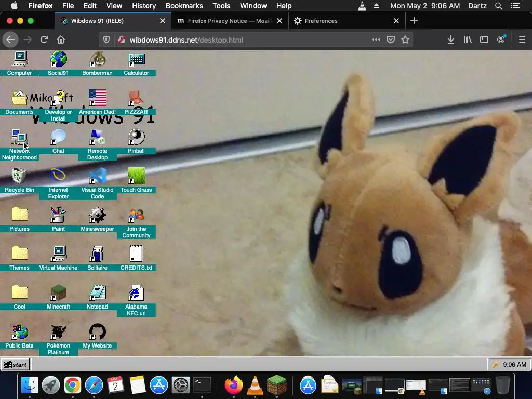532x399 pixels.
Task: Open the Notepad shortcut
Action: (97, 297)
